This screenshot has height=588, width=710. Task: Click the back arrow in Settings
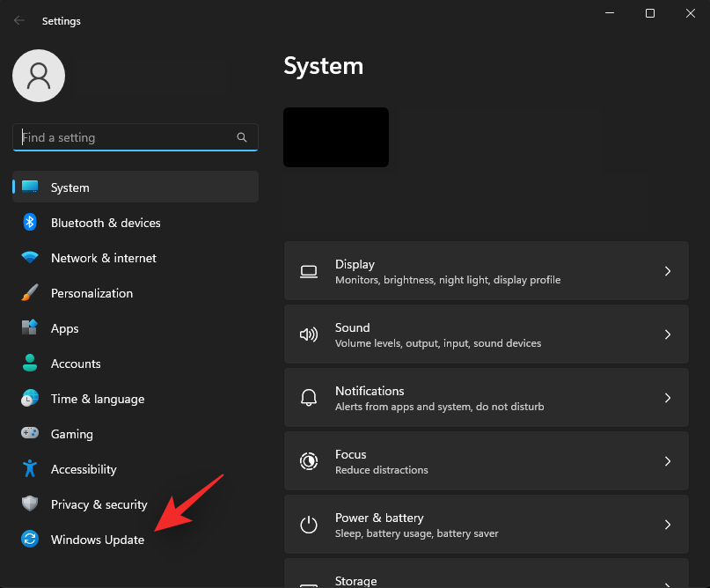[18, 20]
